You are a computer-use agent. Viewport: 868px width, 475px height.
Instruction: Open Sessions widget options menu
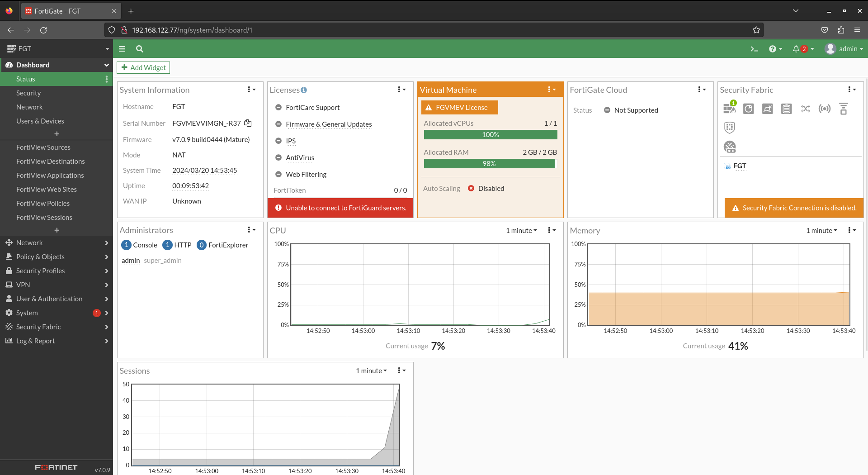coord(401,370)
